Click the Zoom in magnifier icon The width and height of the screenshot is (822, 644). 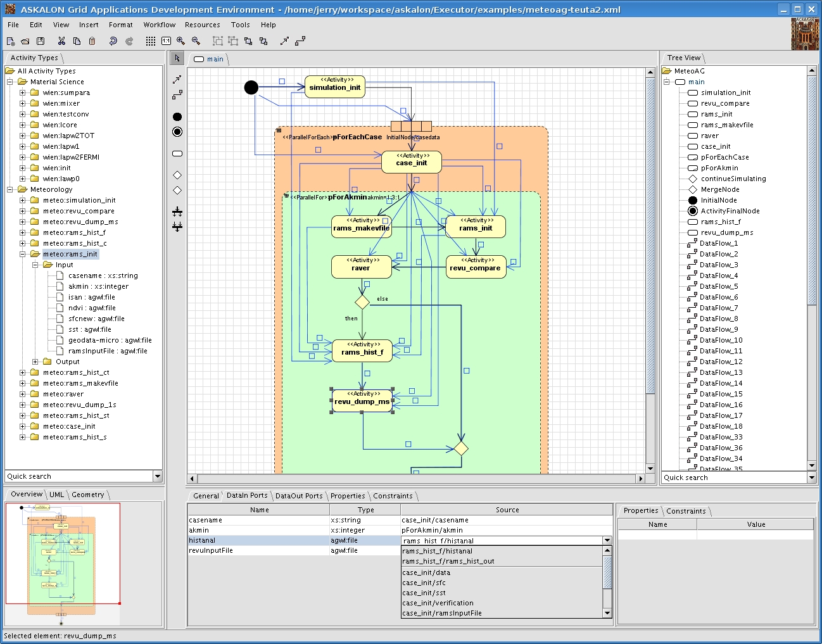click(x=181, y=41)
